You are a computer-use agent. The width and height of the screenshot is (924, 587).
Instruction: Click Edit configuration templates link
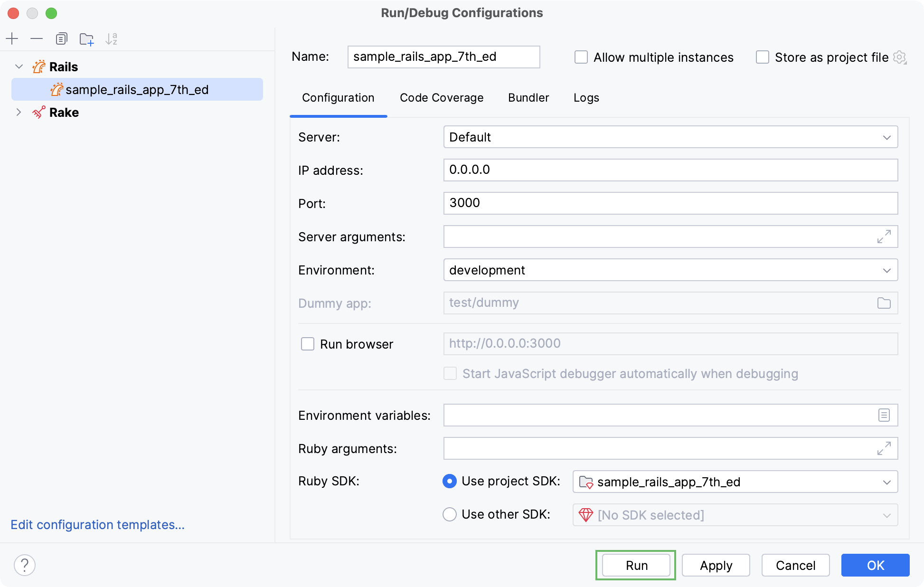(97, 525)
